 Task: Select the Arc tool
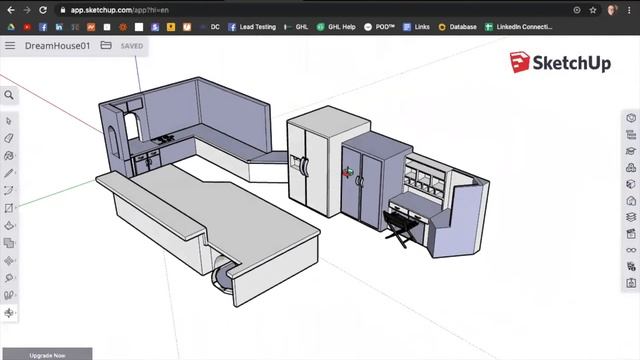[9, 191]
